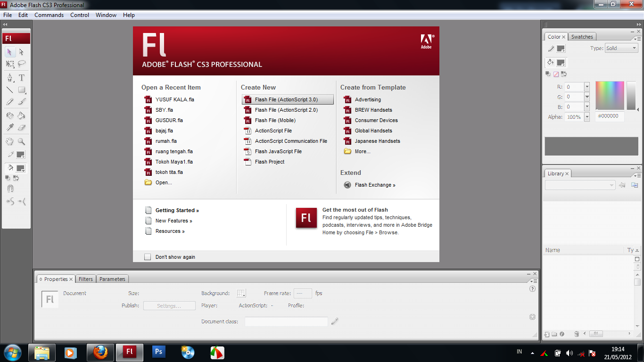The image size is (644, 362).
Task: Select the Selection arrow tool
Action: [x=10, y=52]
